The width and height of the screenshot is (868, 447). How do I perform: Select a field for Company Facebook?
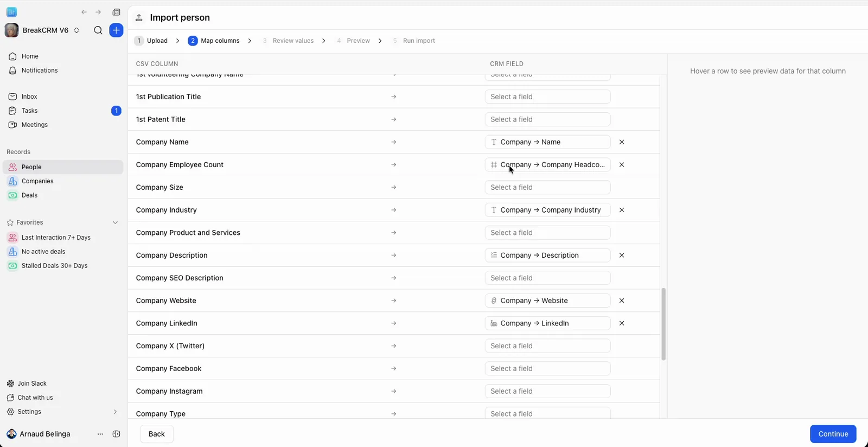tap(547, 369)
